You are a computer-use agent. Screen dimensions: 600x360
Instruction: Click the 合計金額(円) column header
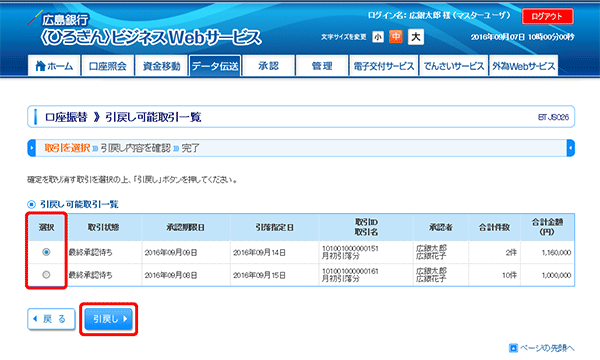[547, 227]
